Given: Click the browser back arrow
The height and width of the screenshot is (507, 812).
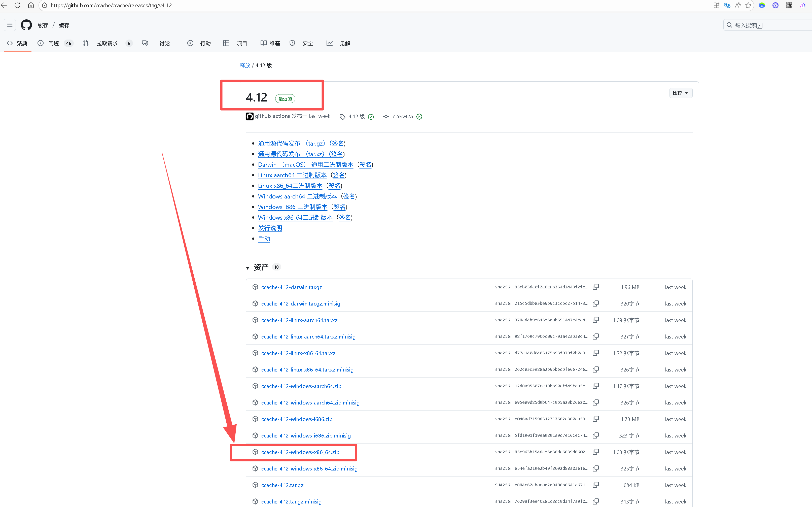Looking at the screenshot, I should pyautogui.click(x=4, y=5).
